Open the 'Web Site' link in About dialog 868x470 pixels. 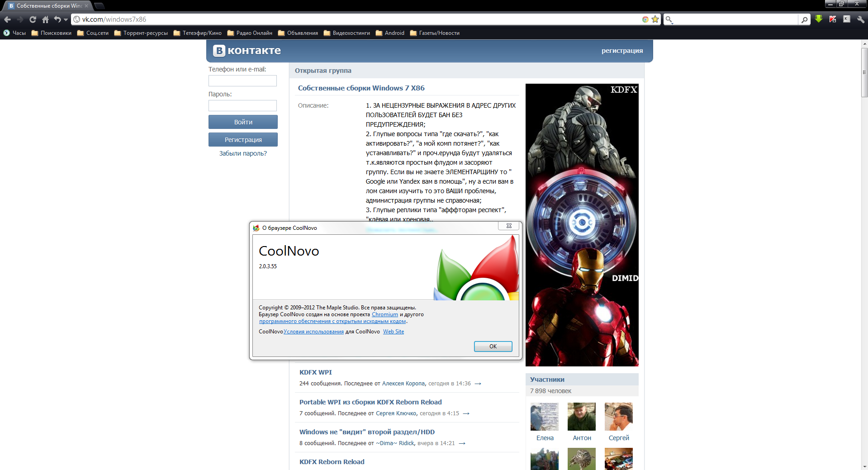(x=394, y=332)
